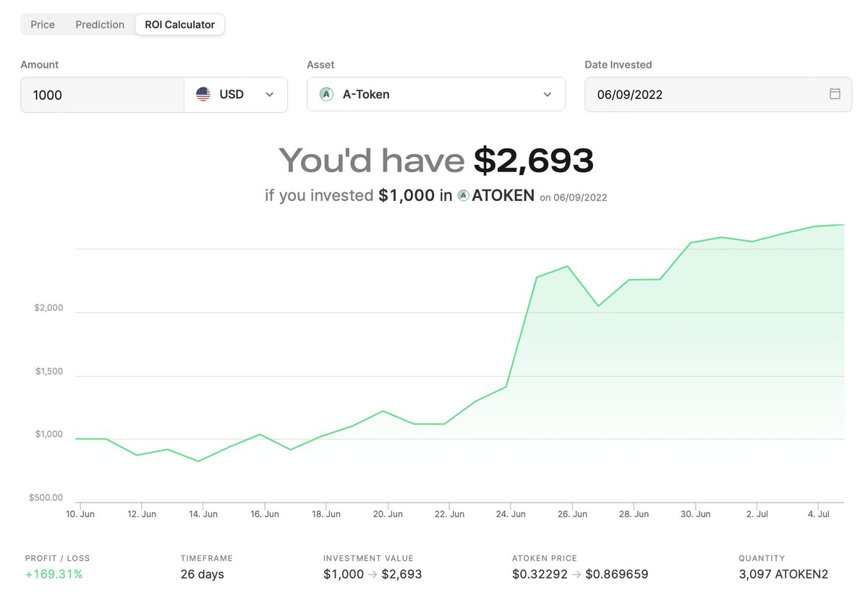
Task: Click the $500.00 y-axis label
Action: pyautogui.click(x=46, y=497)
